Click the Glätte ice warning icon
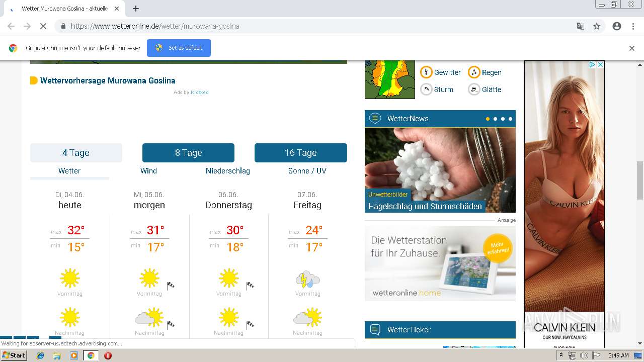Viewport: 644px width, 362px height. coord(474,89)
